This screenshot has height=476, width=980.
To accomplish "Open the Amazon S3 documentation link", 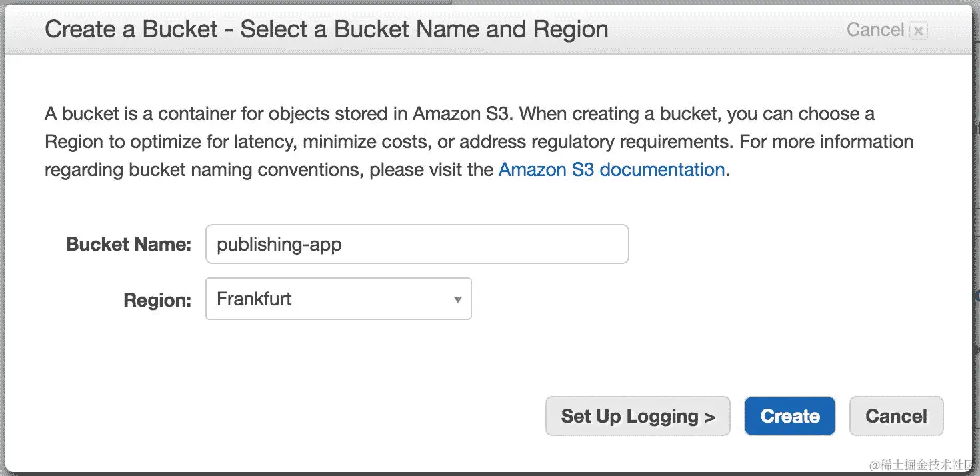I will 611,170.
